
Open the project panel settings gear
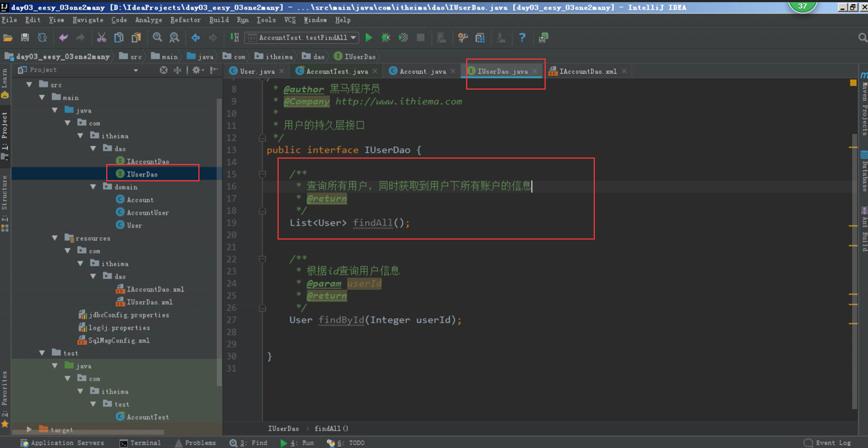[196, 70]
